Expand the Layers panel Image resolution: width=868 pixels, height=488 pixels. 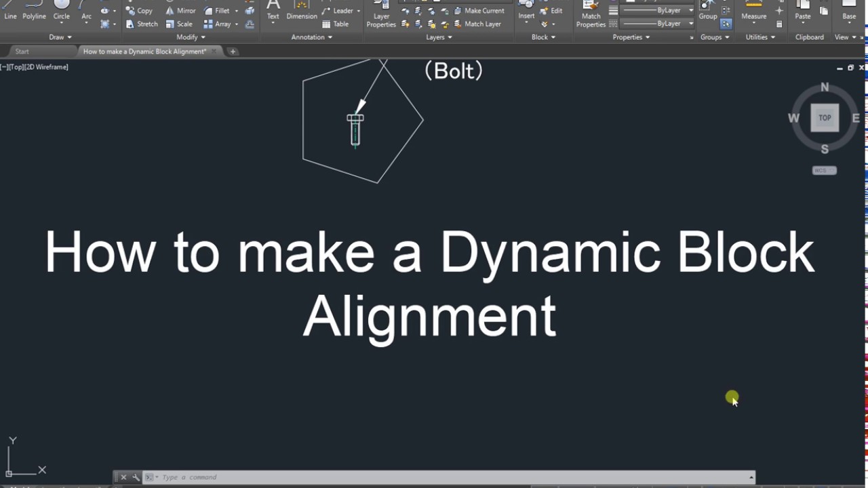point(439,37)
